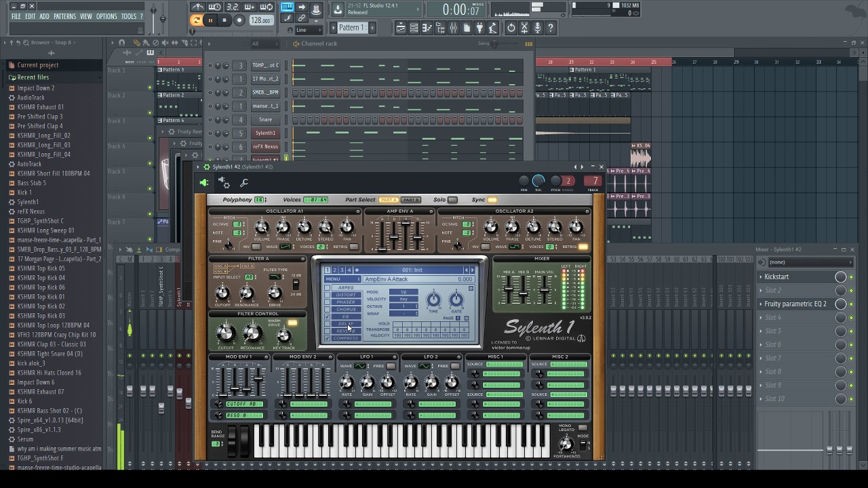Open the undo history icon
The width and height of the screenshot is (868, 488).
point(511,28)
